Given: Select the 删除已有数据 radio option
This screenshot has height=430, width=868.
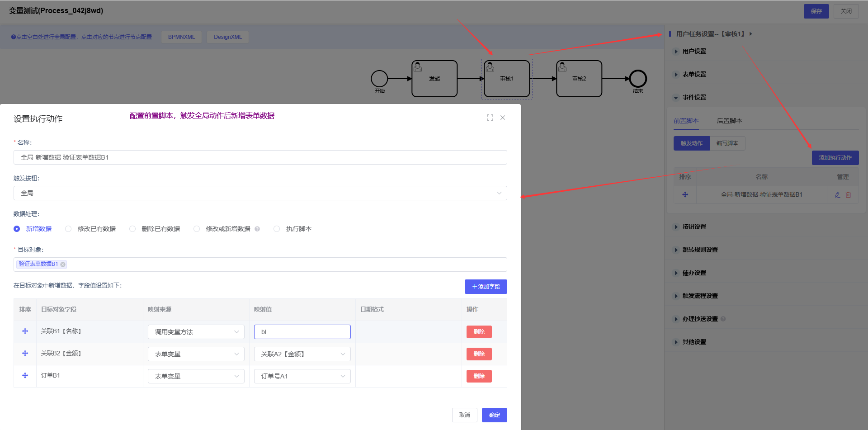Looking at the screenshot, I should (x=132, y=229).
